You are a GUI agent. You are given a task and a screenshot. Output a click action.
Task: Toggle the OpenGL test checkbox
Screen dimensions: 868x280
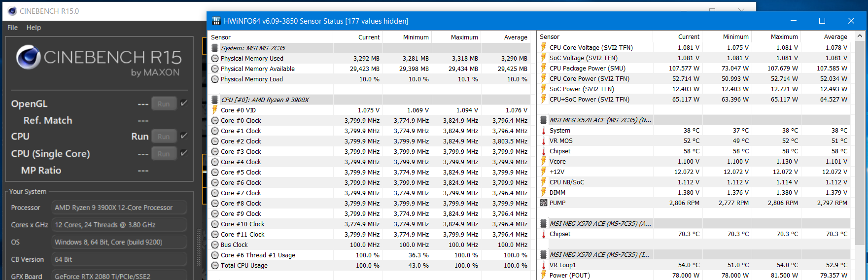point(184,103)
